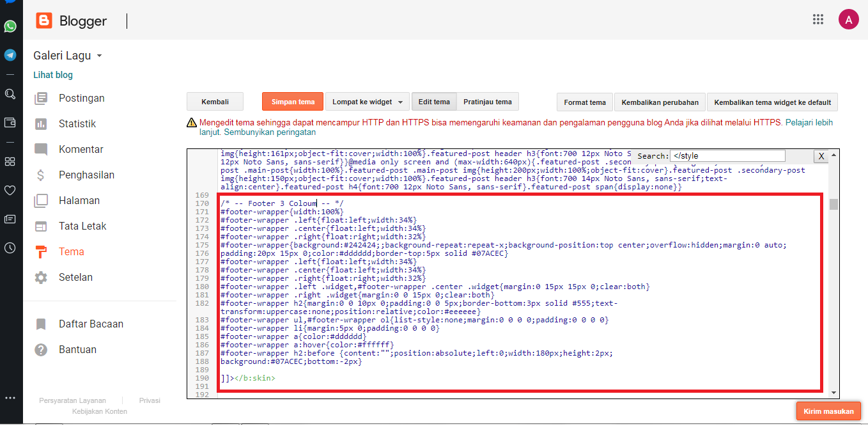Click the Simpan tema button
Image resolution: width=868 pixels, height=426 pixels.
293,102
